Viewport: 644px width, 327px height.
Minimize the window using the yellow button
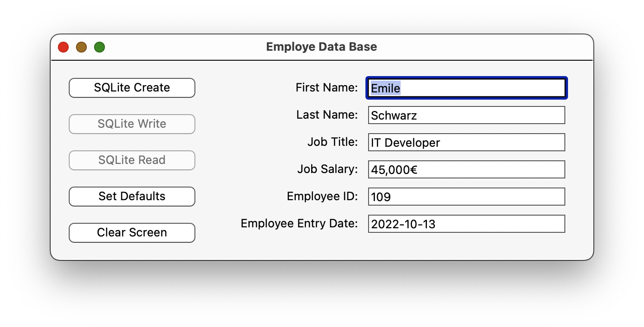81,47
